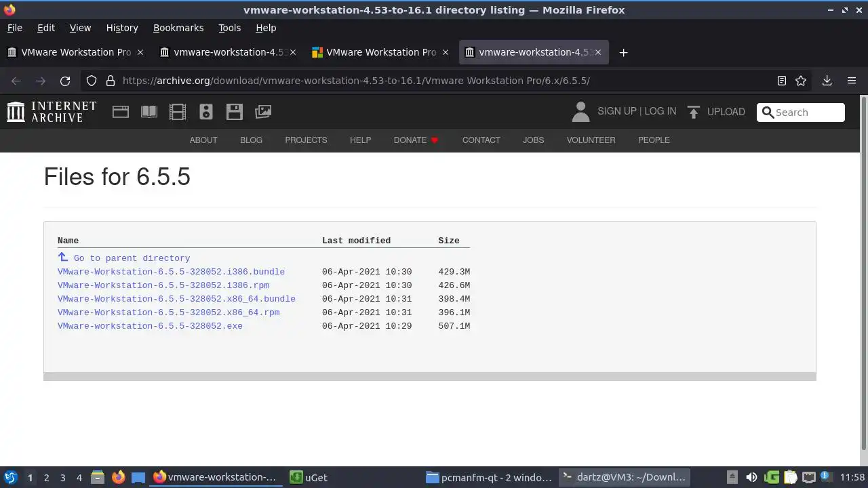The width and height of the screenshot is (868, 488).
Task: Open the History menu
Action: tap(122, 28)
